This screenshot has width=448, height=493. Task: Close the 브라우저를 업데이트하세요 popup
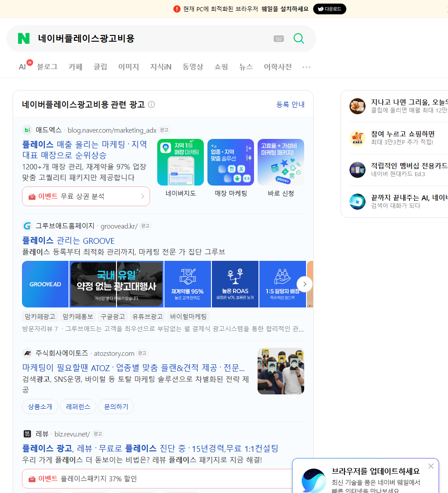(x=431, y=466)
